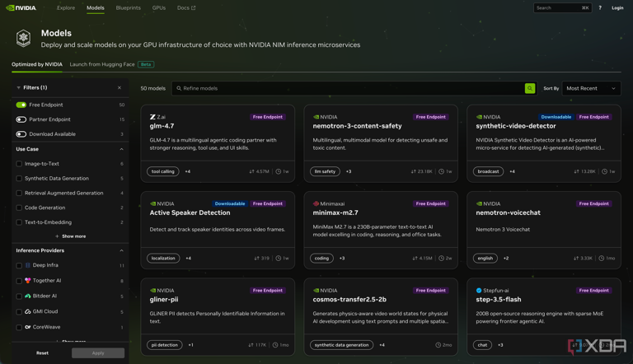Expand +2 tags on nemotron-voicechat card
This screenshot has width=633, height=364.
point(506,259)
